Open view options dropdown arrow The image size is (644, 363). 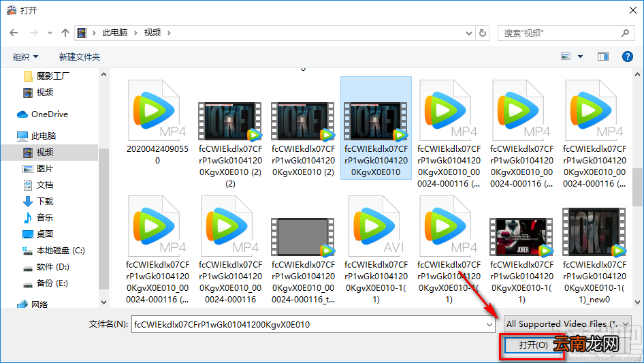(580, 57)
